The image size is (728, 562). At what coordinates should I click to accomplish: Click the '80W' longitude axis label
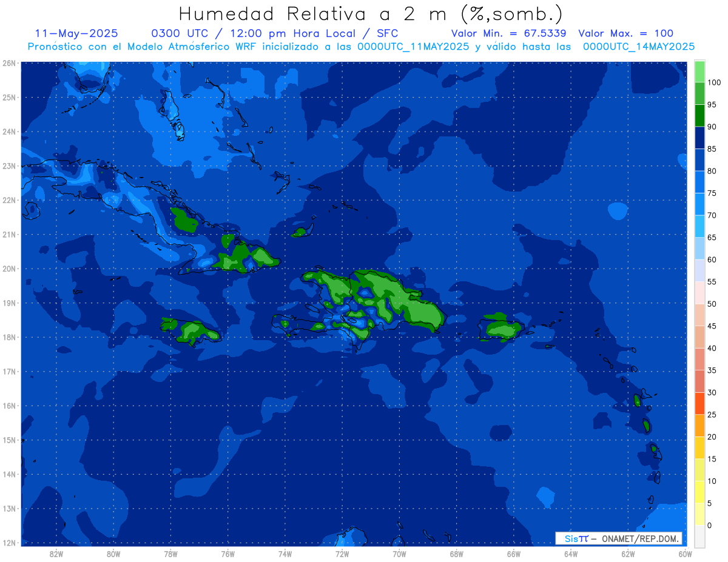(113, 554)
